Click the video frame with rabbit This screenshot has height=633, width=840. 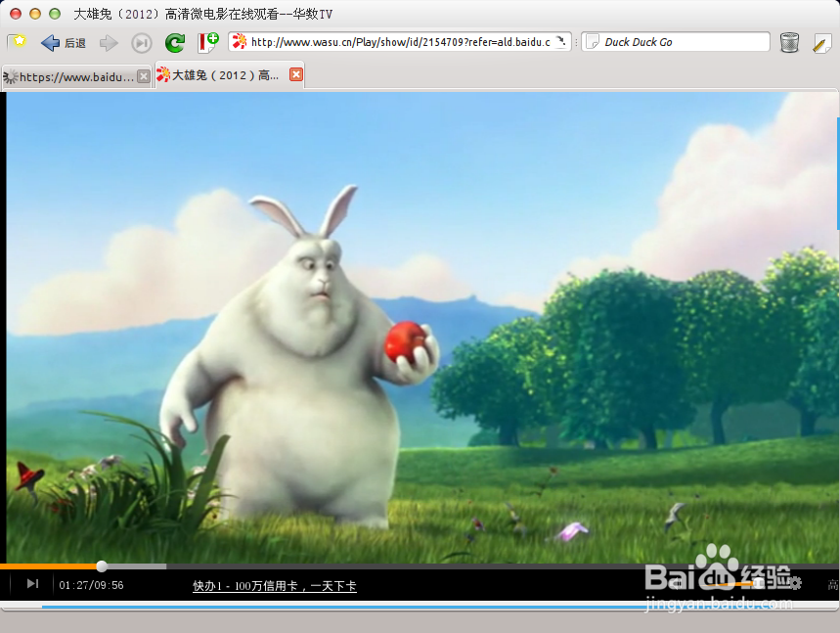pos(421,327)
